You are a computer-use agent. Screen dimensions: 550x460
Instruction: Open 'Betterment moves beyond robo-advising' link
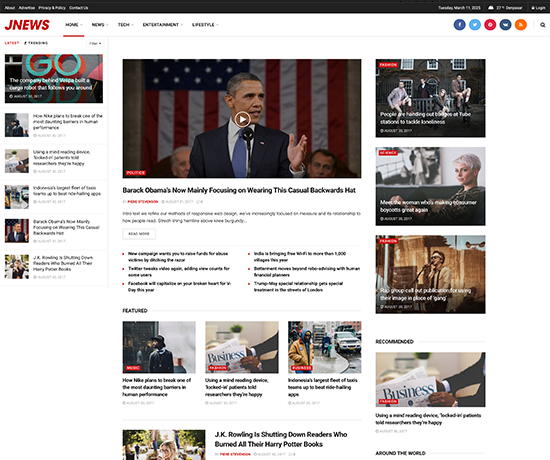(307, 272)
